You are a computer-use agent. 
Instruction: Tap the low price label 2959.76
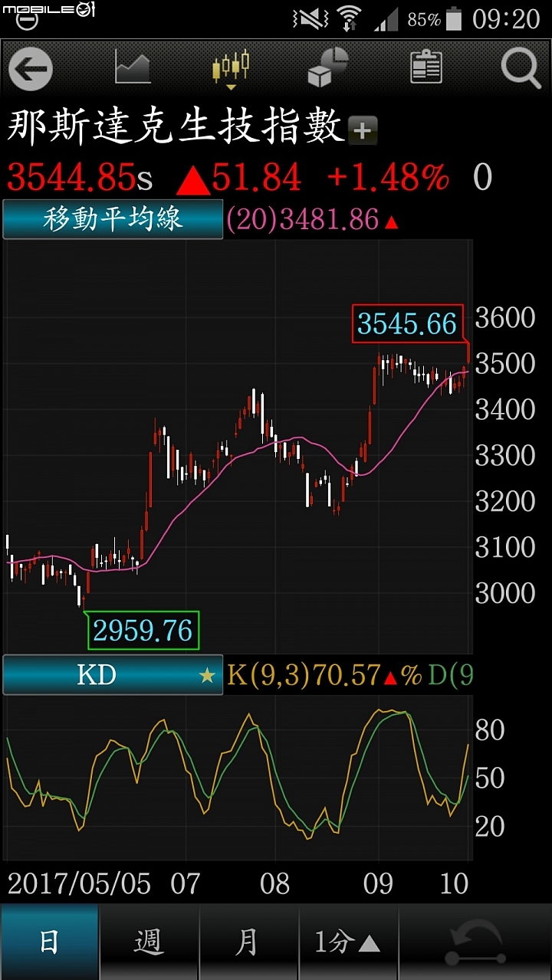coord(143,631)
